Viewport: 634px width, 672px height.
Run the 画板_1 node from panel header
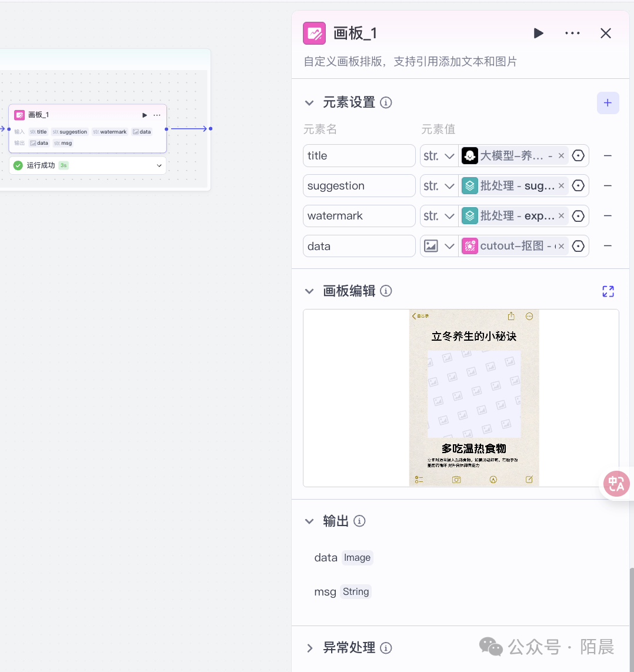[x=538, y=34]
